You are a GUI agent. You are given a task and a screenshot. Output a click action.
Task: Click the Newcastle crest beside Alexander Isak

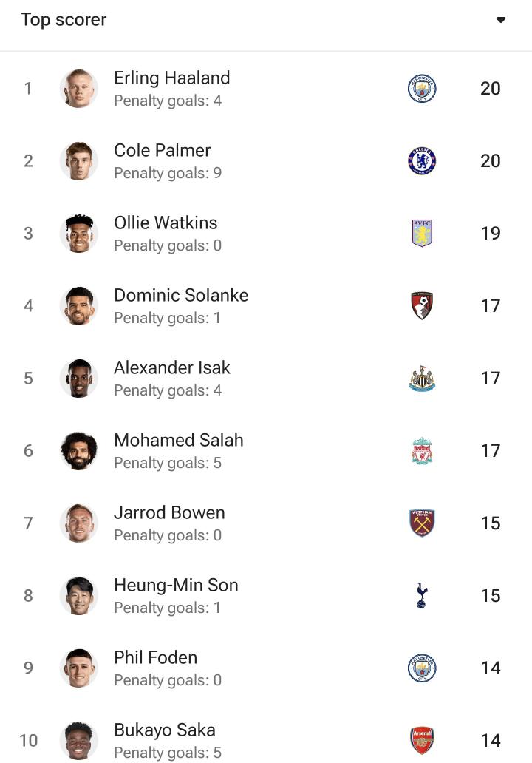(422, 378)
